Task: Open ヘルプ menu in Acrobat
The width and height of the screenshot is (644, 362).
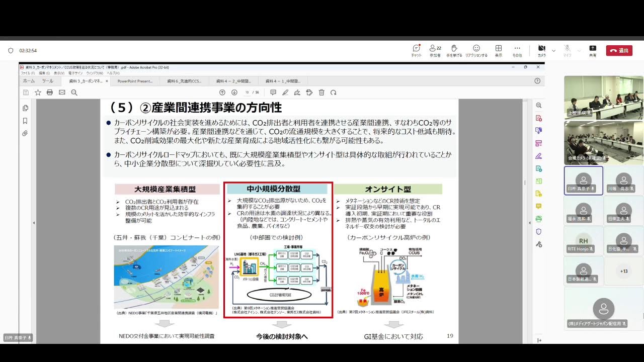Action: [x=112, y=73]
